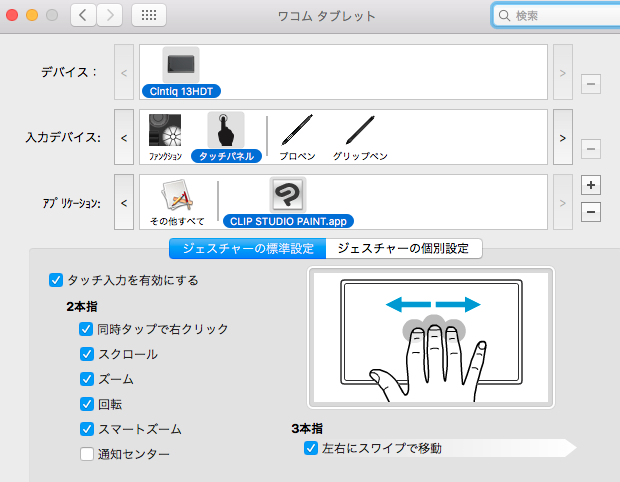Click minus button beside the device row

point(591,84)
